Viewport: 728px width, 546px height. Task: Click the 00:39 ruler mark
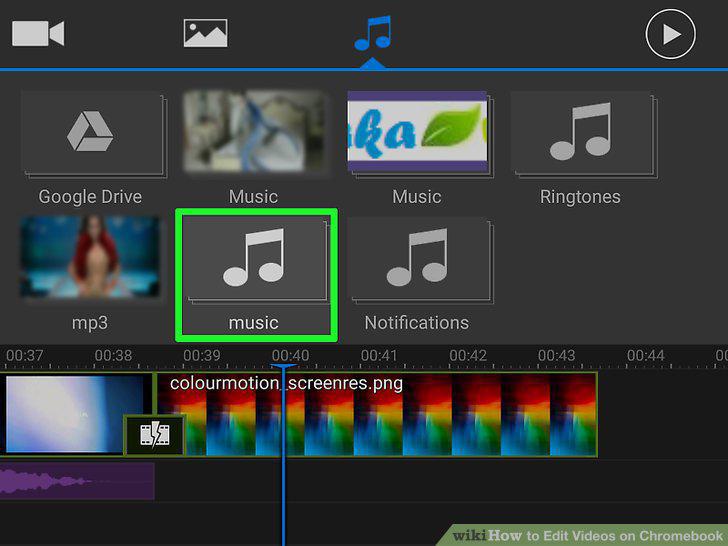tap(202, 356)
